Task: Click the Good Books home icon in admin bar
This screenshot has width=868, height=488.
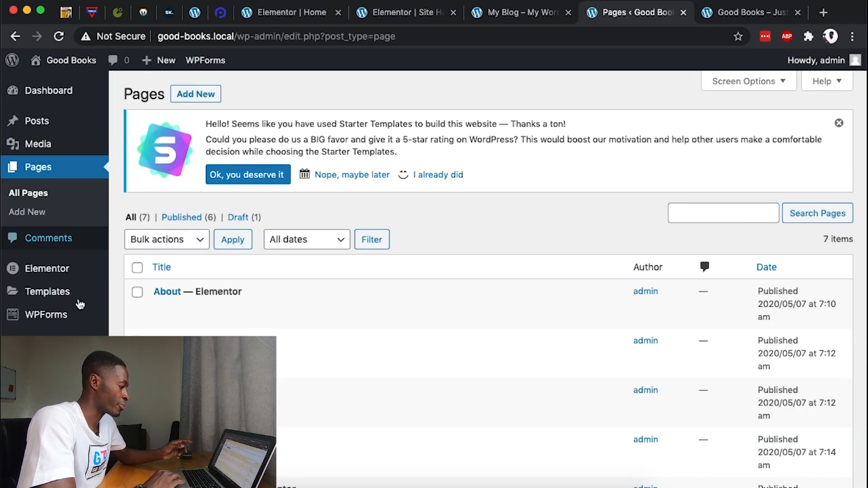Action: [36, 60]
